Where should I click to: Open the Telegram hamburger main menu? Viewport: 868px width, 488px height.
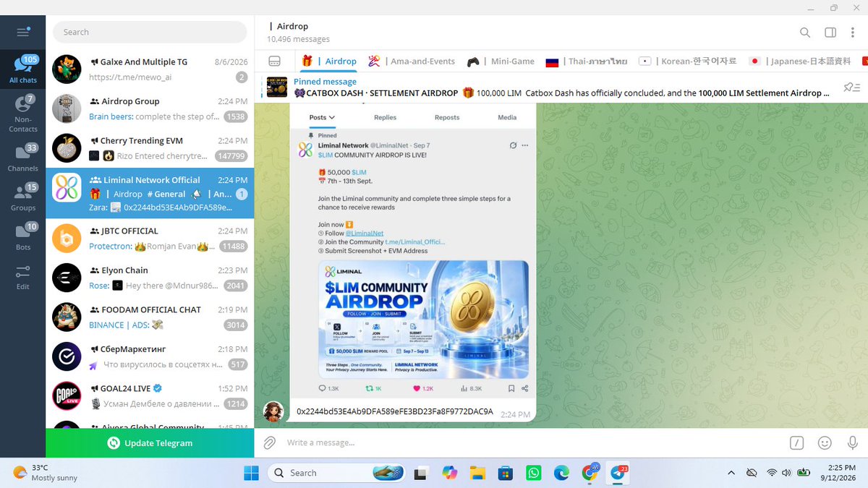pyautogui.click(x=23, y=32)
